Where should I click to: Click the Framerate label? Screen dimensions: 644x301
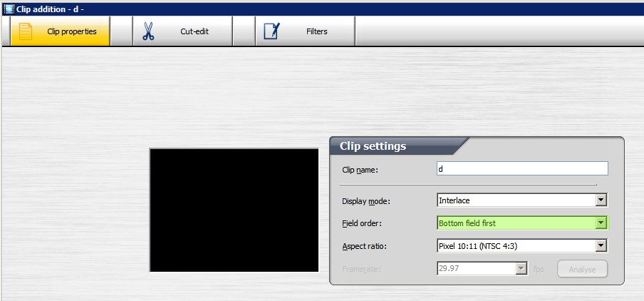point(361,270)
